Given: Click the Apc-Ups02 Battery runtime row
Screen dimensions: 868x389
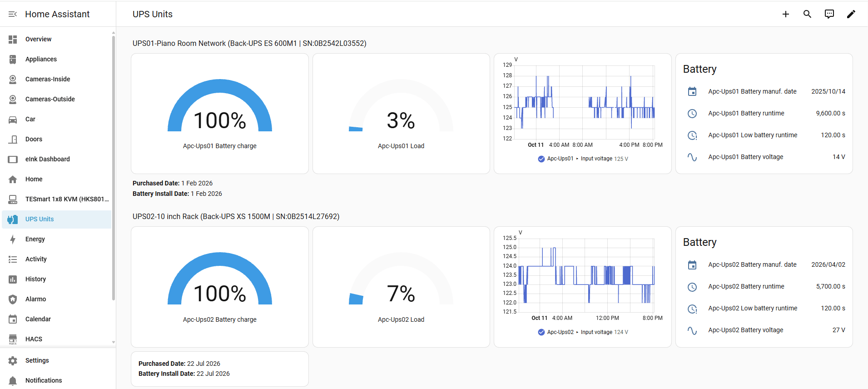Looking at the screenshot, I should [764, 287].
